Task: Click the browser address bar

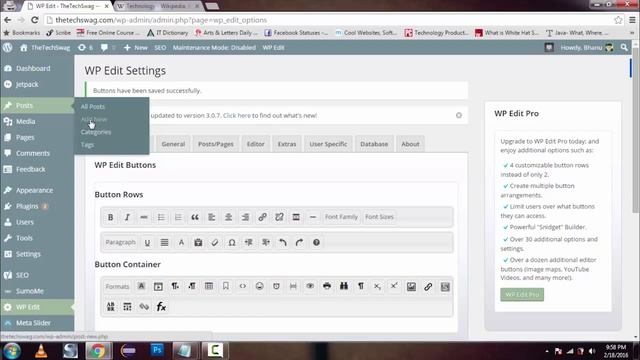Action: click(x=327, y=20)
